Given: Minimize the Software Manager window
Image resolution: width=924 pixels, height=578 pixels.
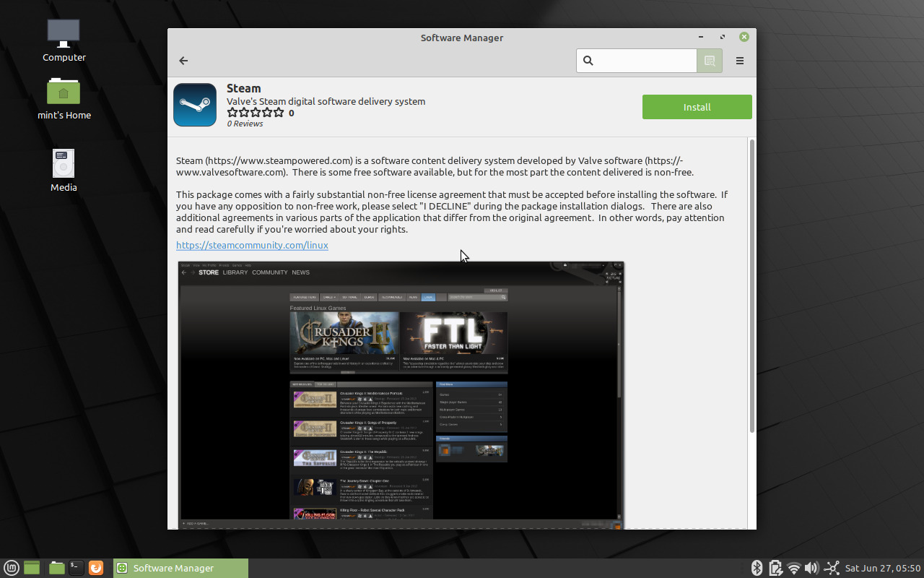Looking at the screenshot, I should [x=701, y=37].
